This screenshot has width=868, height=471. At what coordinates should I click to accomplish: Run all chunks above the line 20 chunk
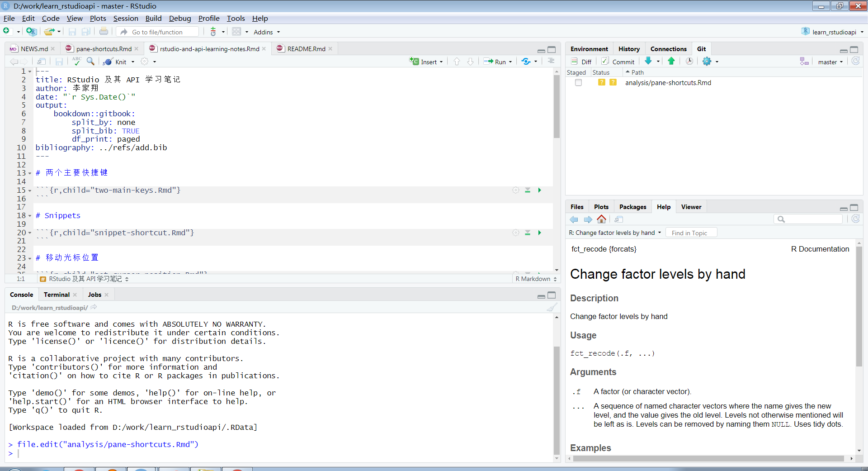528,233
